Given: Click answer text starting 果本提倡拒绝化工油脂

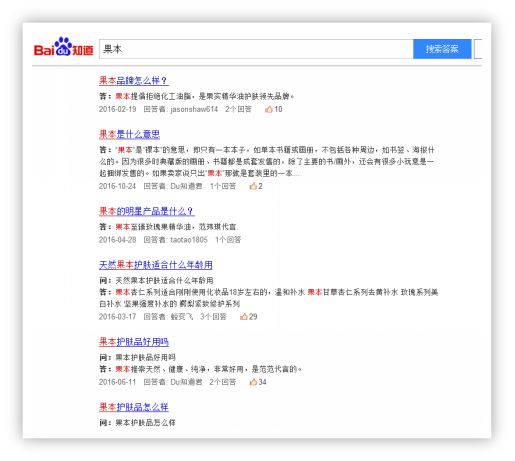Looking at the screenshot, I should 205,96.
